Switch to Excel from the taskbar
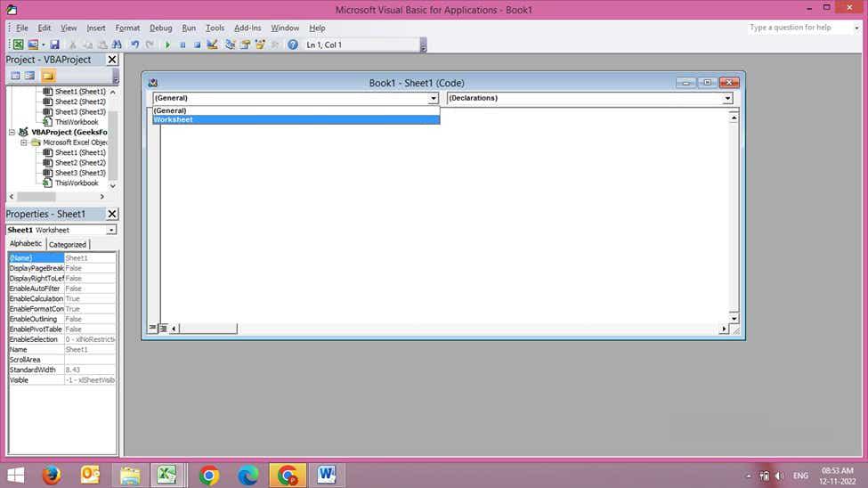This screenshot has width=868, height=488. pos(166,476)
